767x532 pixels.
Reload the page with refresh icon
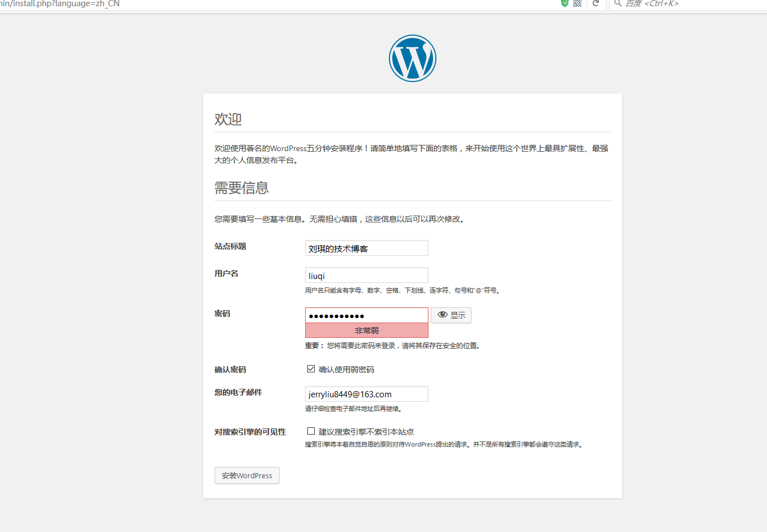[x=595, y=3]
